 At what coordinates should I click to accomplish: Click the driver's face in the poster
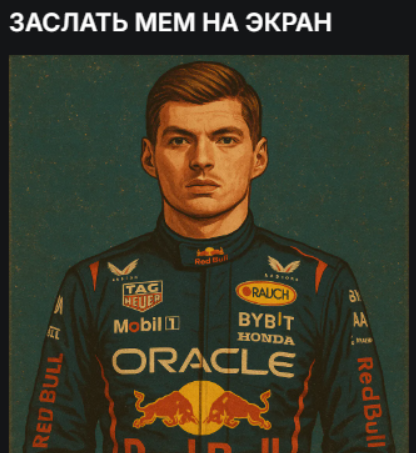pyautogui.click(x=203, y=158)
